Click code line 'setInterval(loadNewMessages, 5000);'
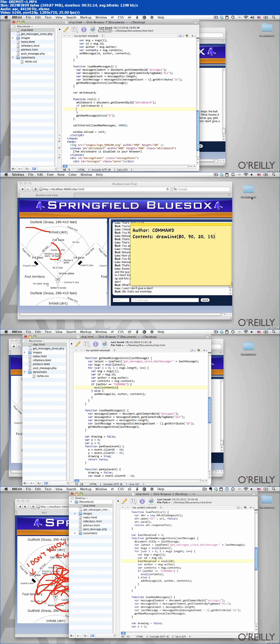Screen dimensions: 280x644 (100, 125)
